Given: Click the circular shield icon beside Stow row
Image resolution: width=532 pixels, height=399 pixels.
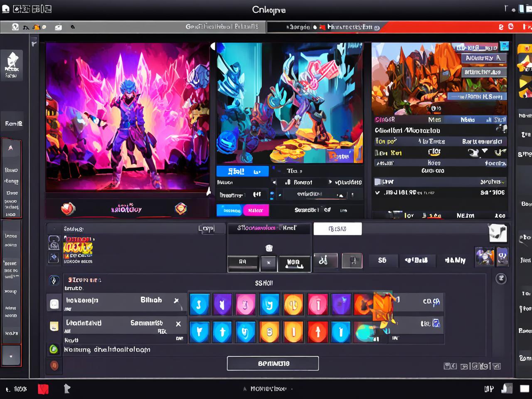Looking at the screenshot, I should [54, 280].
